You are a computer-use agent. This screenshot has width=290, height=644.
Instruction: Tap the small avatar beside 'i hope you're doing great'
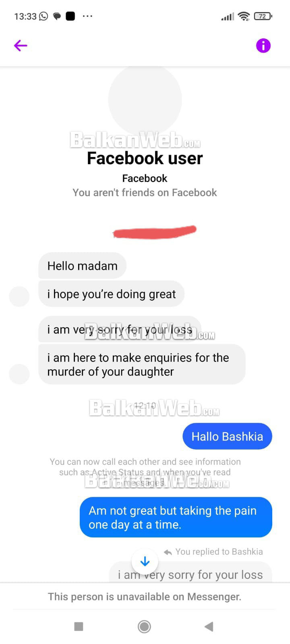19,296
